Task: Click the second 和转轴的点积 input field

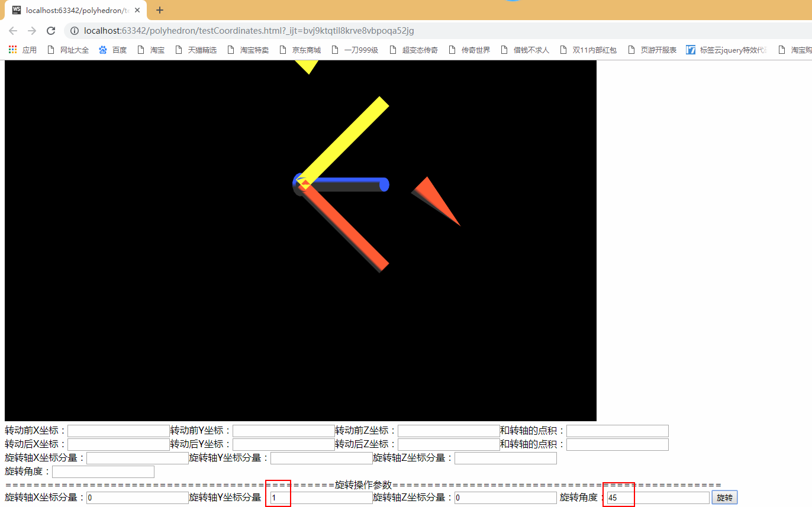Action: 617,444
